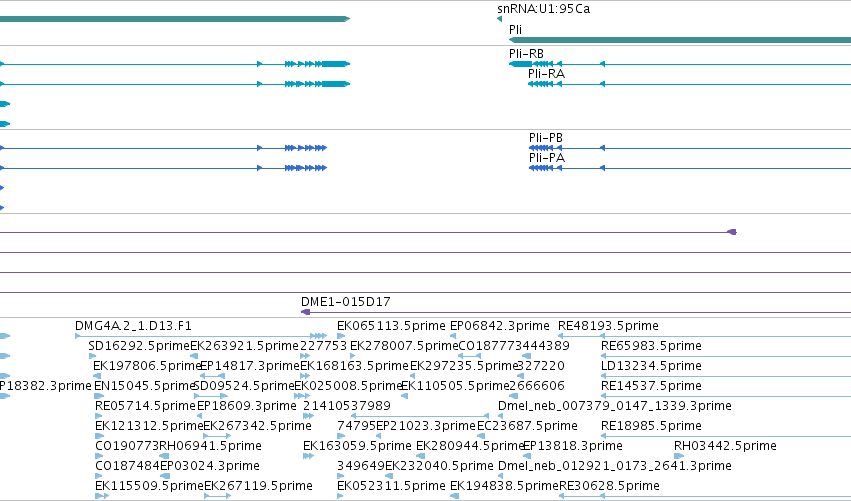This screenshot has height=501, width=851.
Task: Select EK232040.5prime EST label
Action: pos(439,466)
